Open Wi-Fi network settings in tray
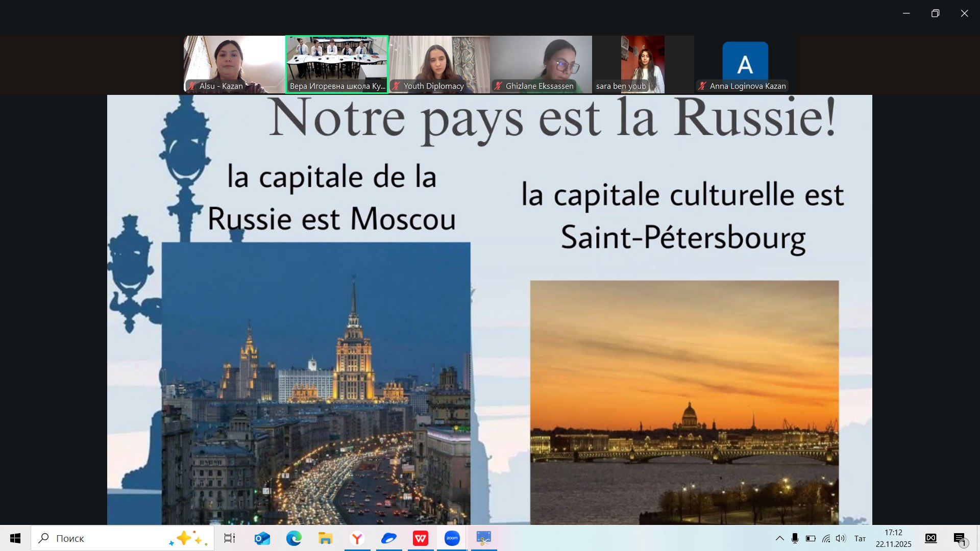980x551 pixels. [x=826, y=538]
